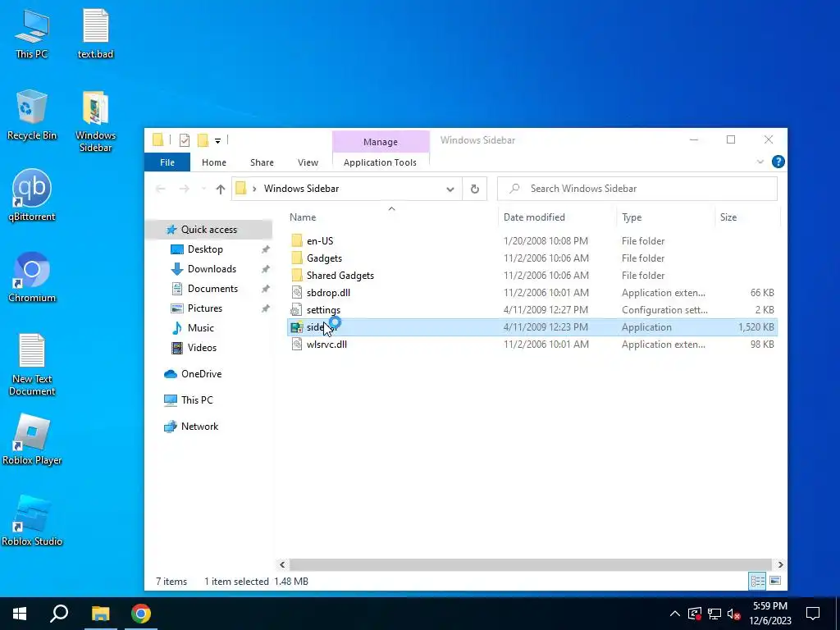Open Explorer Help icon

778,162
